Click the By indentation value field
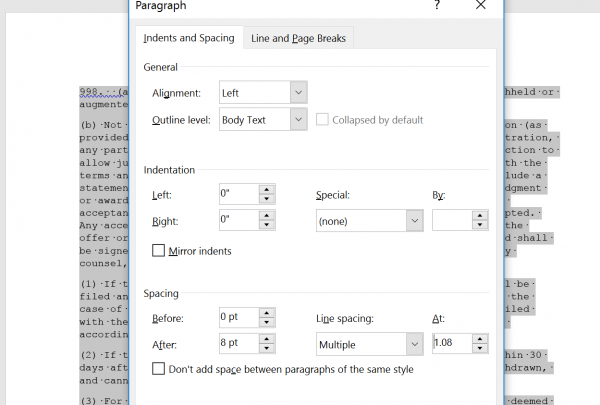The width and height of the screenshot is (600, 405). click(x=452, y=220)
